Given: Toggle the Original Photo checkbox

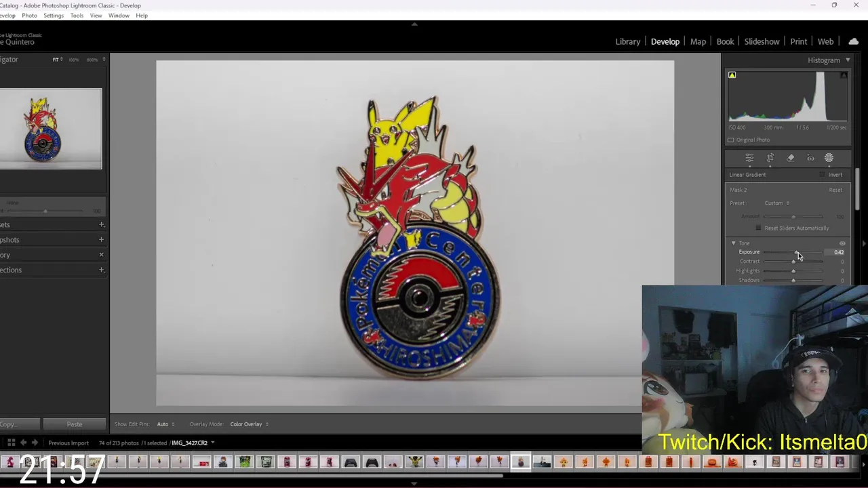Looking at the screenshot, I should pos(731,140).
